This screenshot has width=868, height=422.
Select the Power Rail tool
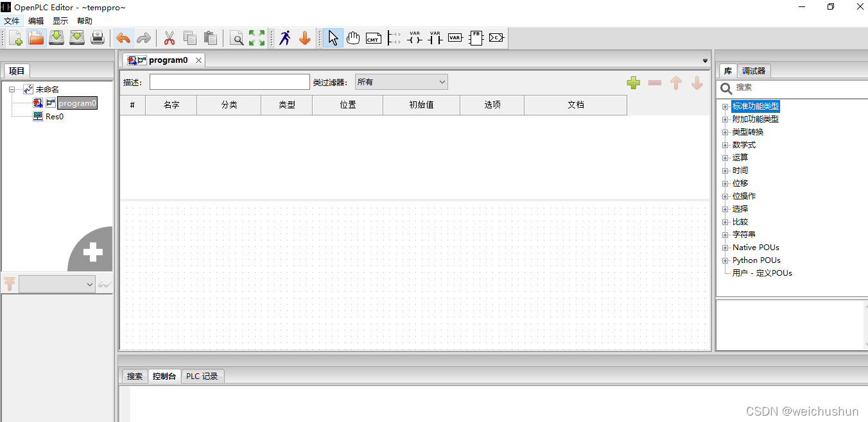click(394, 38)
